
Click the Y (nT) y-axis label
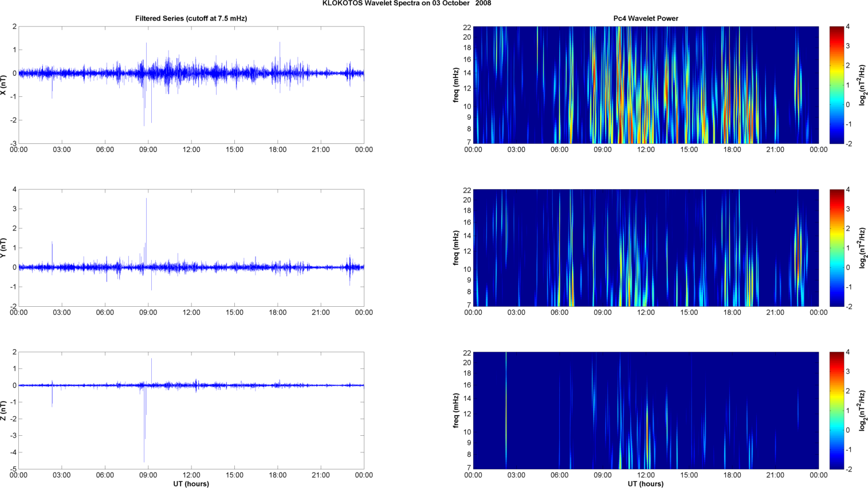(3, 248)
